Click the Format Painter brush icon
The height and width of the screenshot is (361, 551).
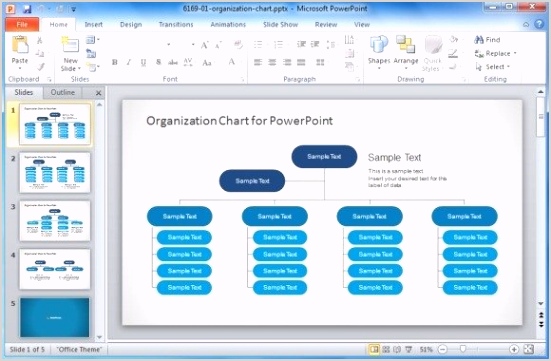[x=41, y=66]
